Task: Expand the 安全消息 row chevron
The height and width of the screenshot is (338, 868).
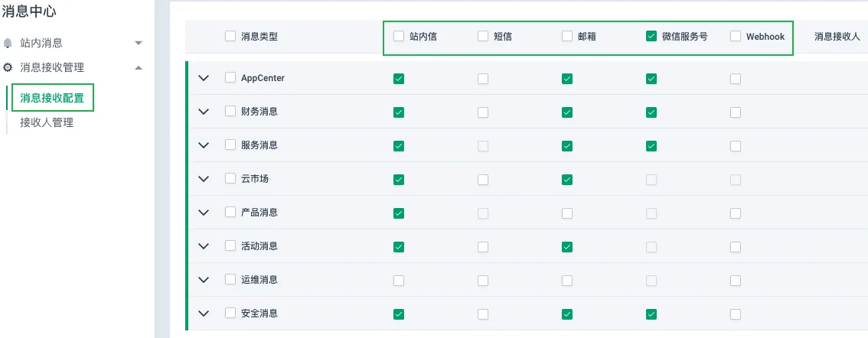Action: point(204,314)
